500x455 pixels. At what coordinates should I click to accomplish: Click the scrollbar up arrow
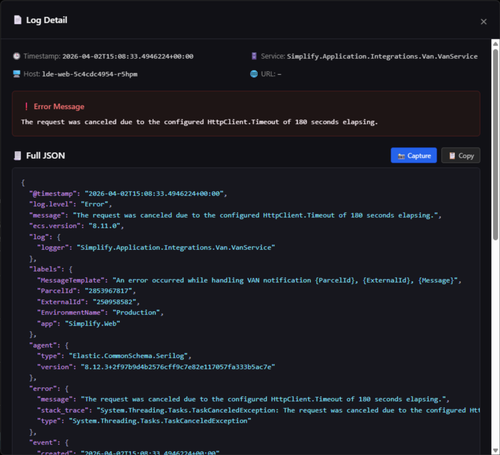pos(495,43)
